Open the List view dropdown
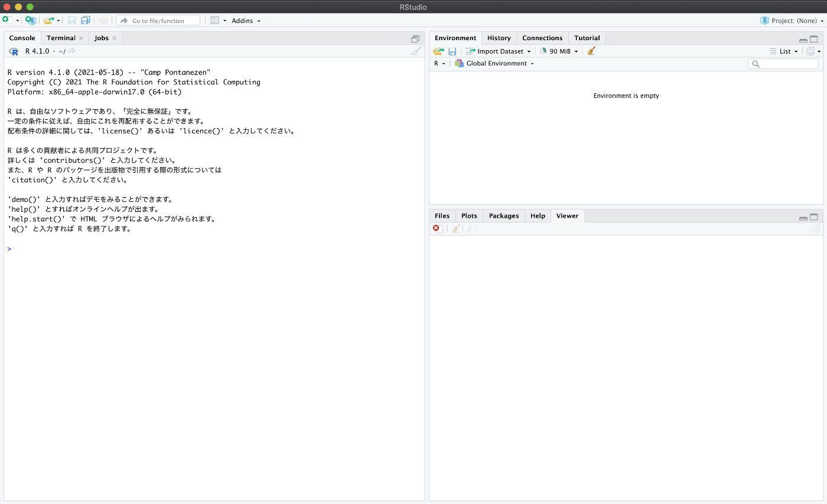The width and height of the screenshot is (827, 504). coord(784,51)
